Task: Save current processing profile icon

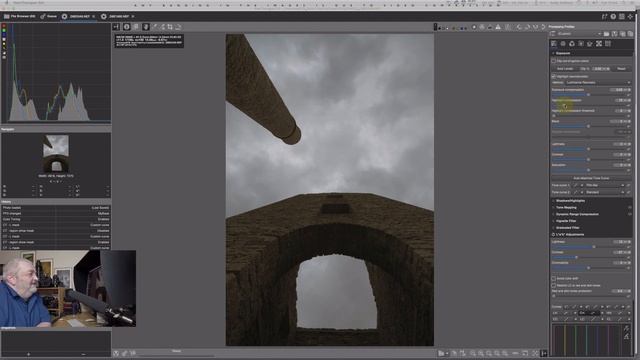Action: pos(615,34)
